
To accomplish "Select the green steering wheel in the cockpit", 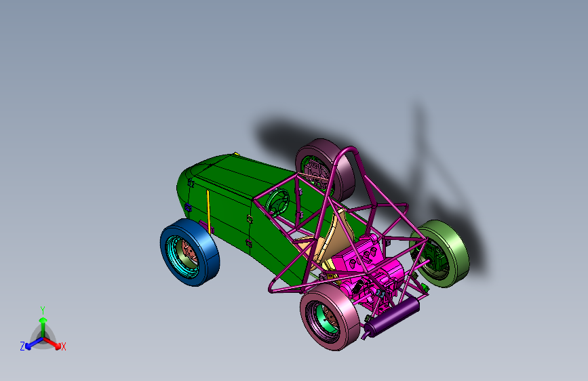I will [x=277, y=202].
